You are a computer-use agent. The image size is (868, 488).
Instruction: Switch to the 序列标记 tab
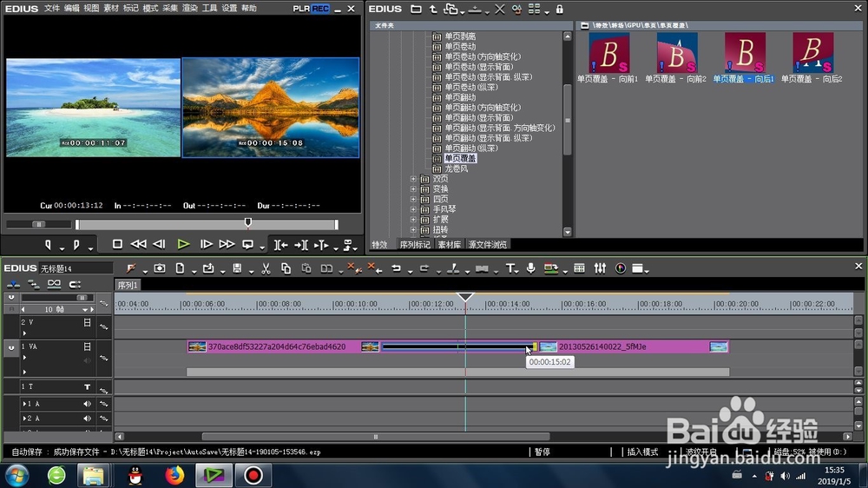click(x=415, y=244)
